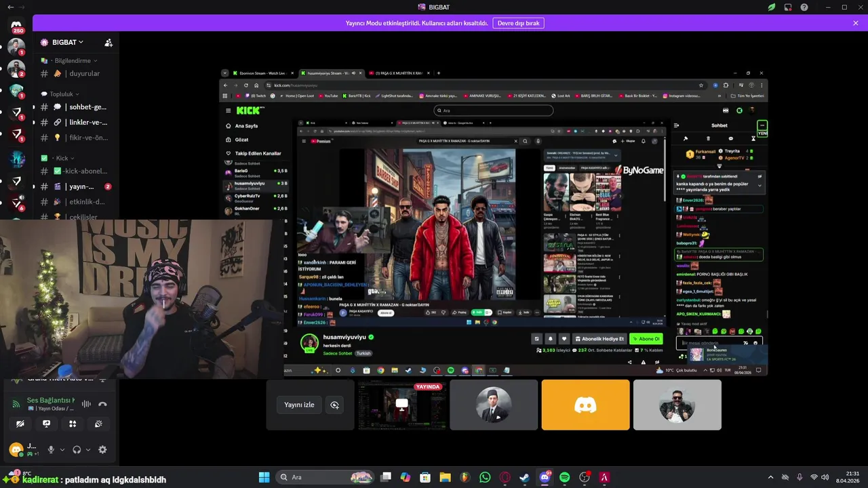Go forward with the Discord forward arrow
Screen dimensions: 868x488
pos(23,7)
